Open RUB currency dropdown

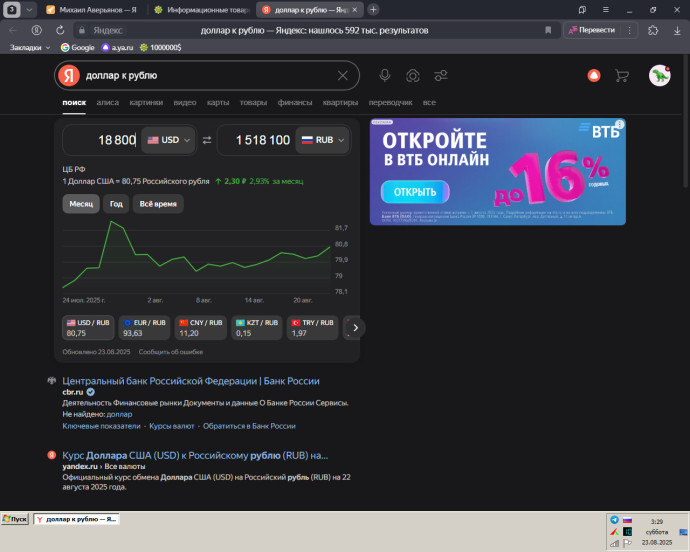point(323,140)
